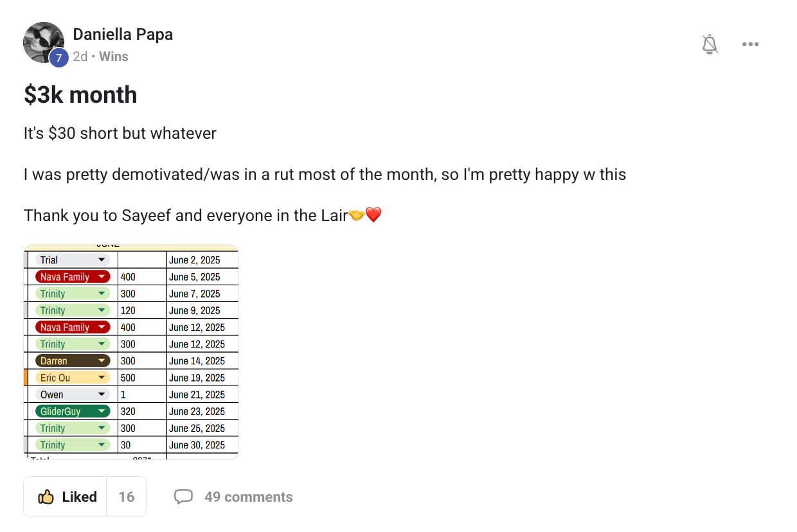Click the red heart emoji in the post
Viewport: 797px width, 532px height.
point(373,215)
